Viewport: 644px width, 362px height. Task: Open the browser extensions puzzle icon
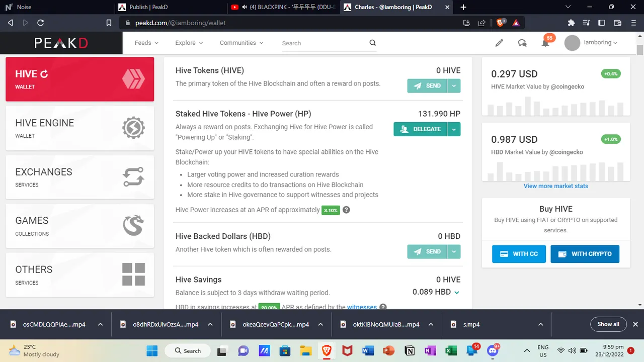[x=571, y=23]
